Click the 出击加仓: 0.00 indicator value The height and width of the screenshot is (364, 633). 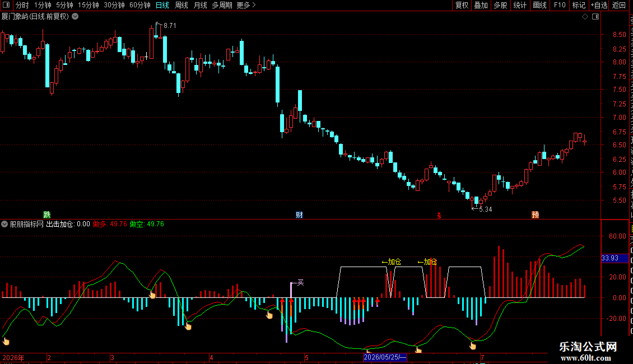pos(68,224)
